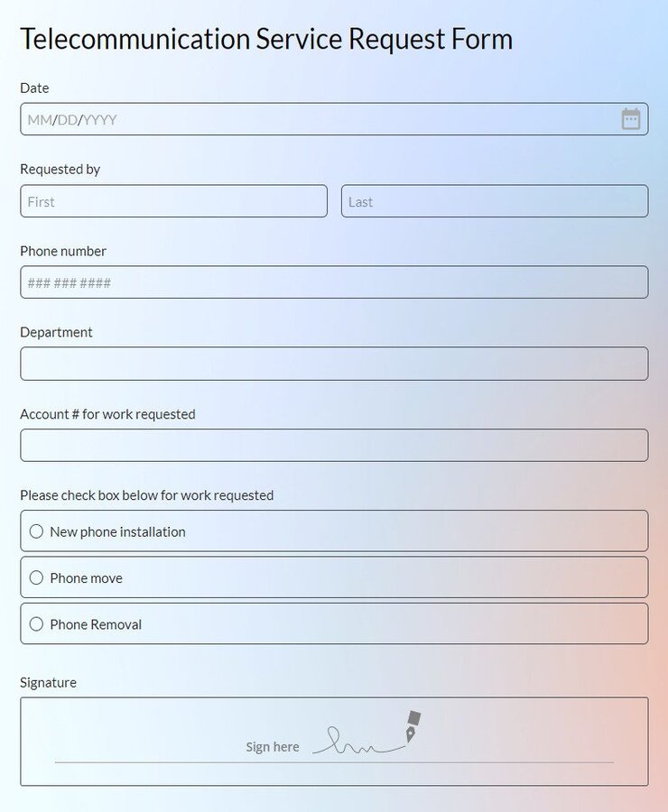
Task: Click the Department label
Action: [56, 332]
